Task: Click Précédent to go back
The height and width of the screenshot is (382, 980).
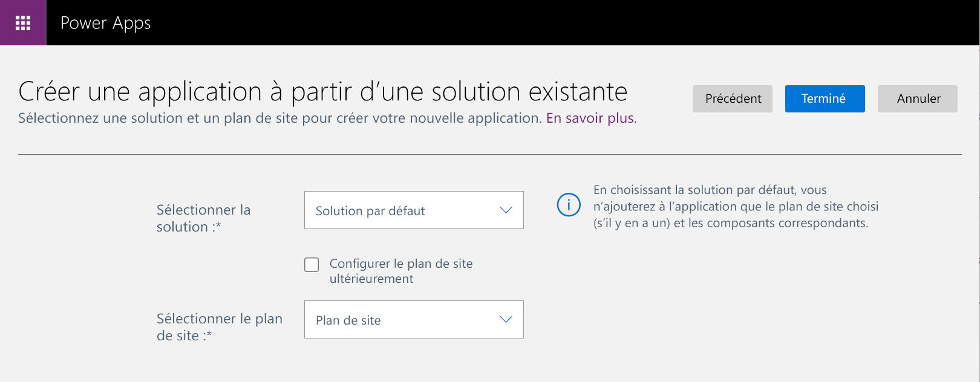Action: (732, 99)
